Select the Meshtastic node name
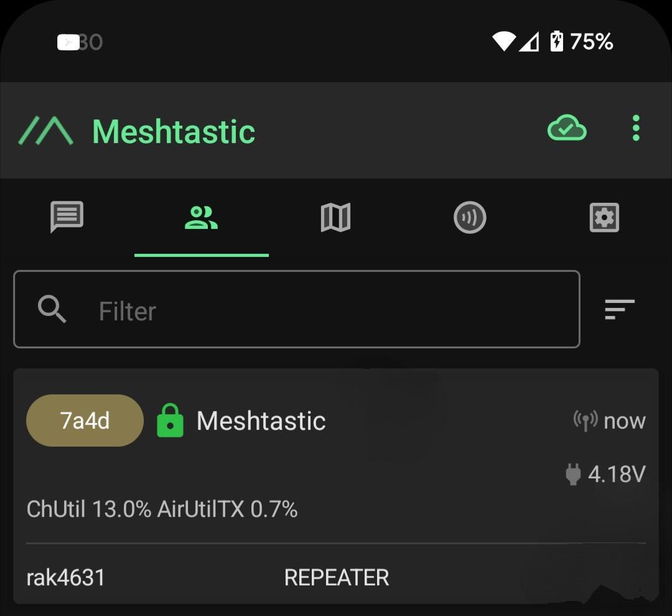This screenshot has width=672, height=616. point(261,421)
